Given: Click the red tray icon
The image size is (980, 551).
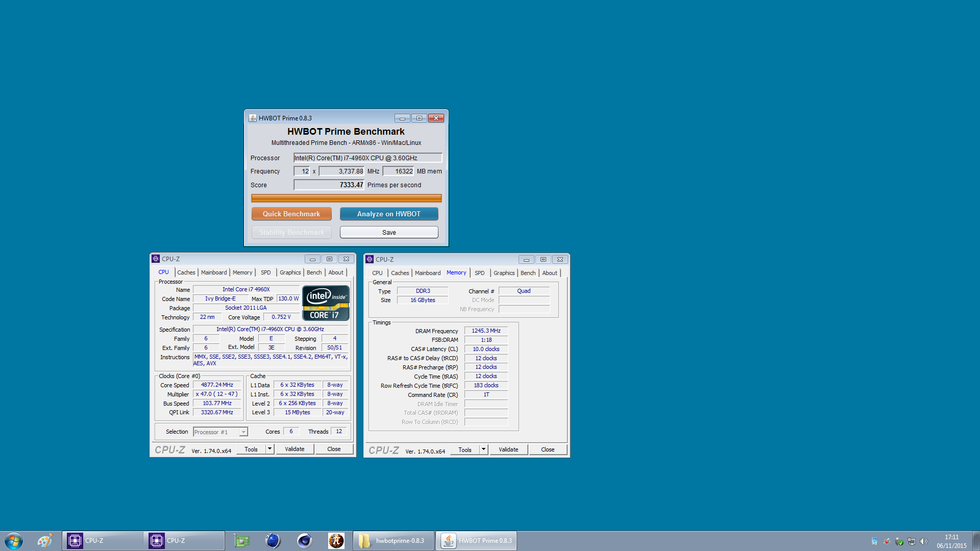Looking at the screenshot, I should point(887,541).
